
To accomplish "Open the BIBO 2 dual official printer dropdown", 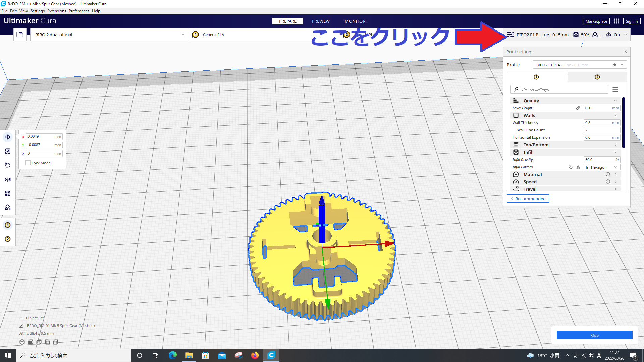I will click(x=109, y=35).
